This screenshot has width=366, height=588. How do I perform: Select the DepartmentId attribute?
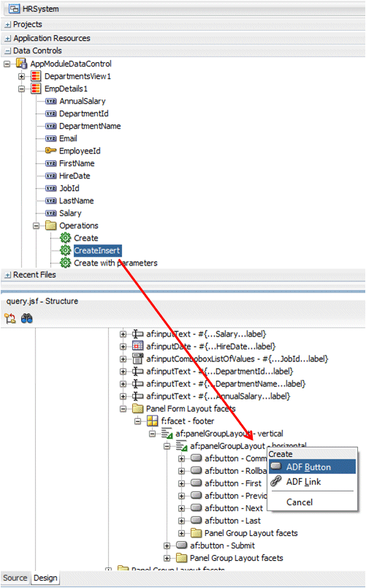[84, 113]
